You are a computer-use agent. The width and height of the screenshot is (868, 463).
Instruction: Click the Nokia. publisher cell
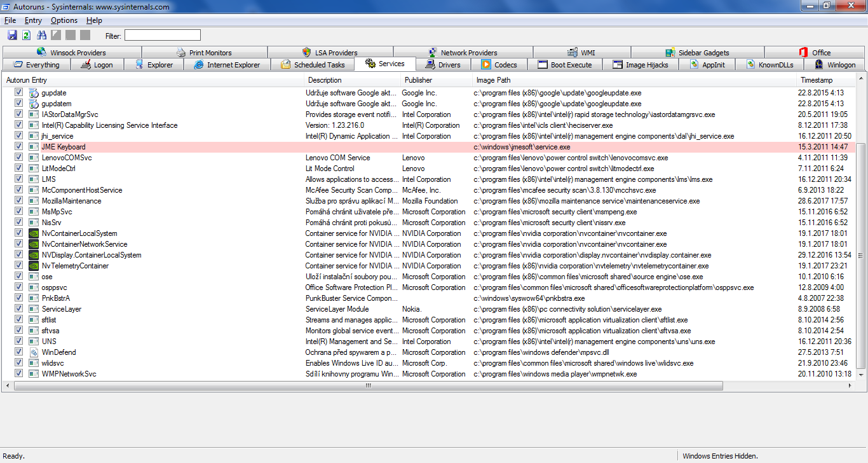coord(412,309)
